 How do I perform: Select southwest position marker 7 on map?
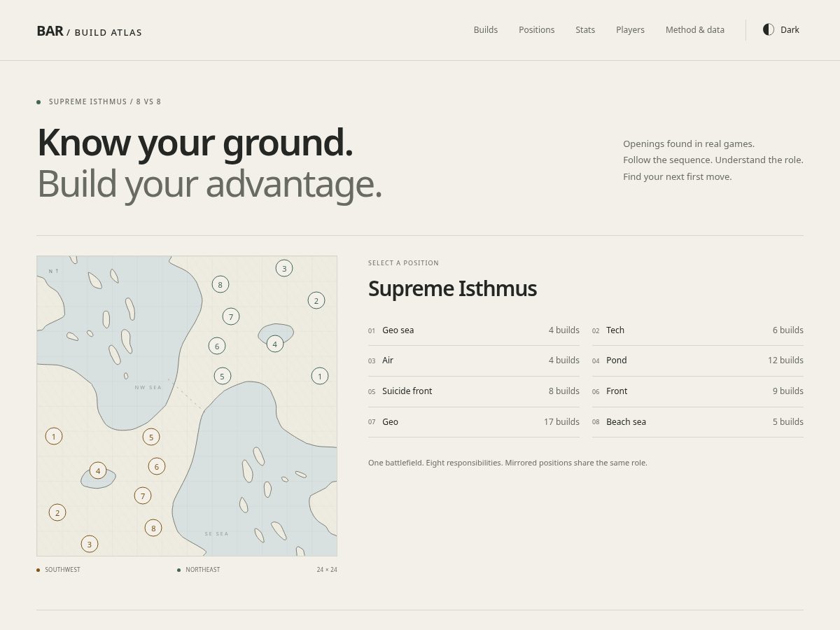(x=143, y=496)
